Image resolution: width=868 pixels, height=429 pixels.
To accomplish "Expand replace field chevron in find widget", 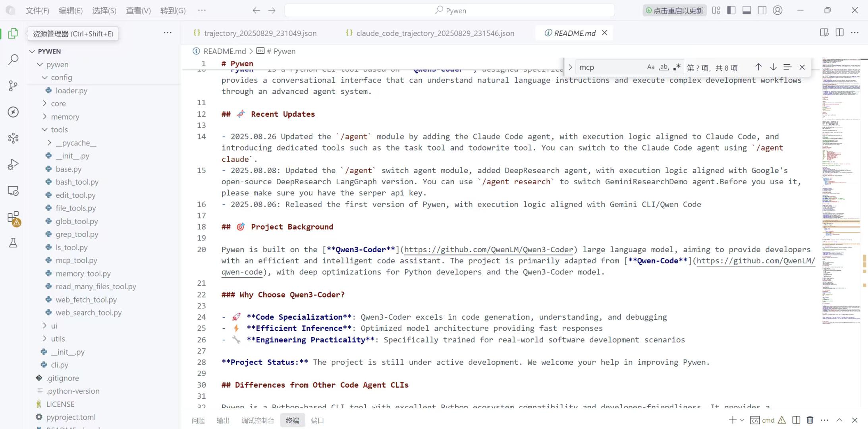I will (x=570, y=67).
